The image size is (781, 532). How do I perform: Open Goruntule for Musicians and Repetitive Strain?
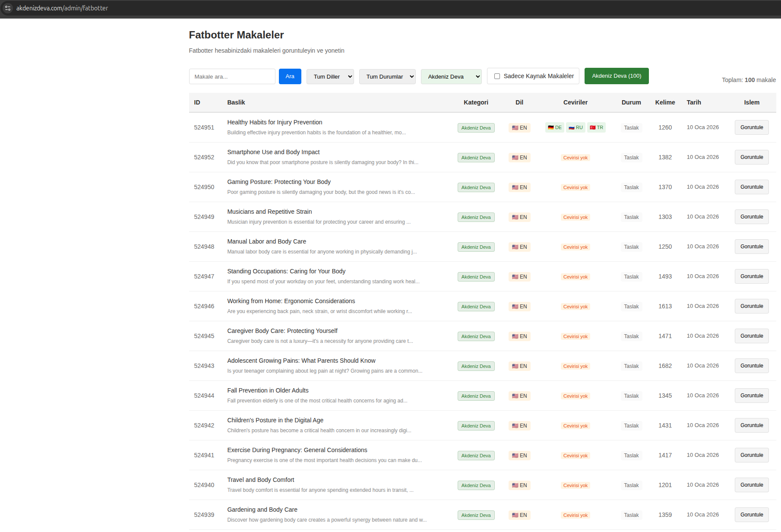click(752, 217)
